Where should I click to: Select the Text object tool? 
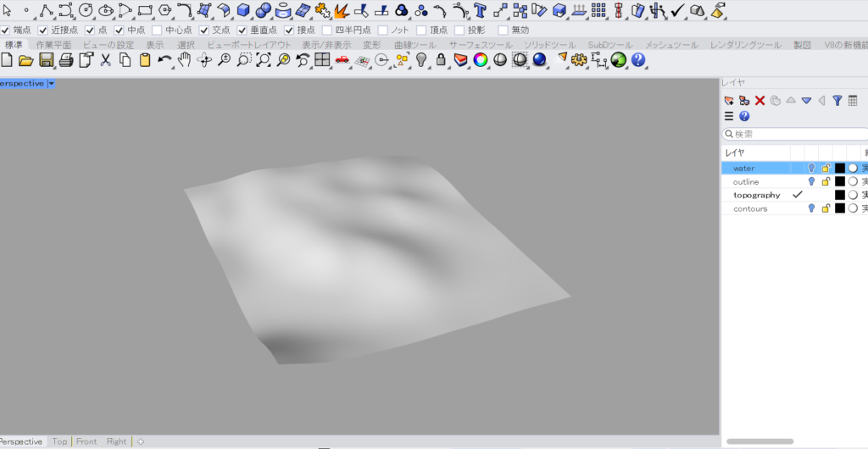point(481,10)
